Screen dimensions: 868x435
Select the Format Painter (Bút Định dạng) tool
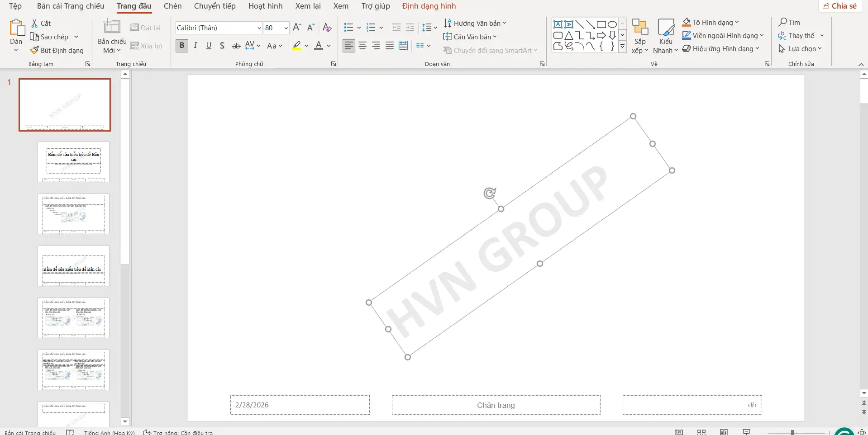click(x=57, y=50)
